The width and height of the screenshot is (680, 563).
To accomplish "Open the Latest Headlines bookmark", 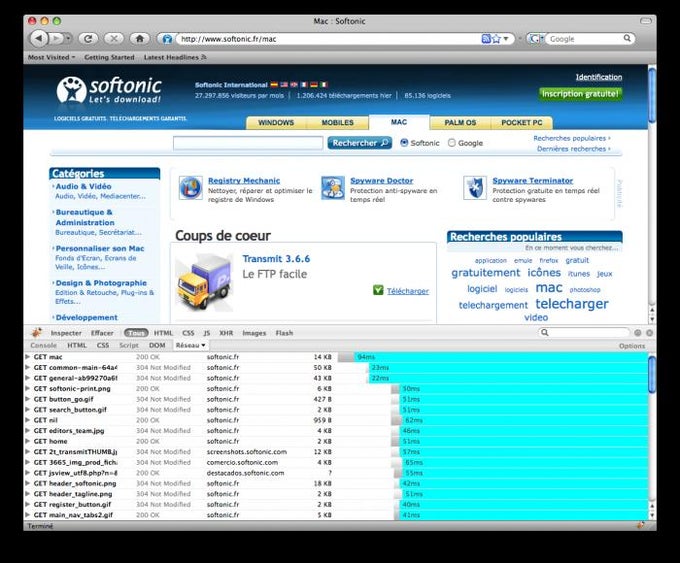I will 175,57.
